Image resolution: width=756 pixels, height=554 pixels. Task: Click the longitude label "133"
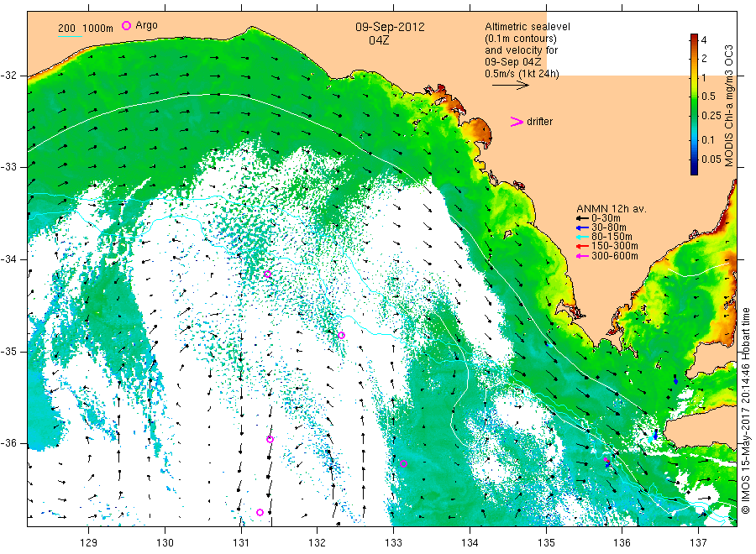(393, 543)
